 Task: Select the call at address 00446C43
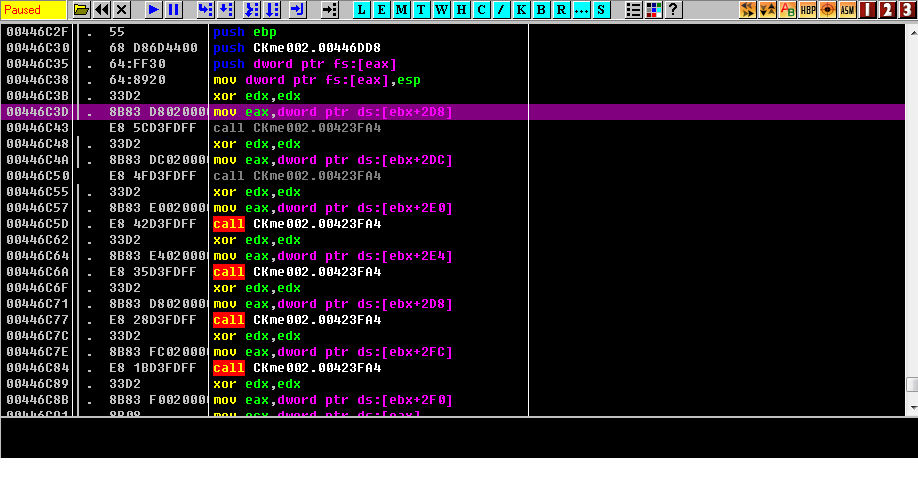pos(297,128)
